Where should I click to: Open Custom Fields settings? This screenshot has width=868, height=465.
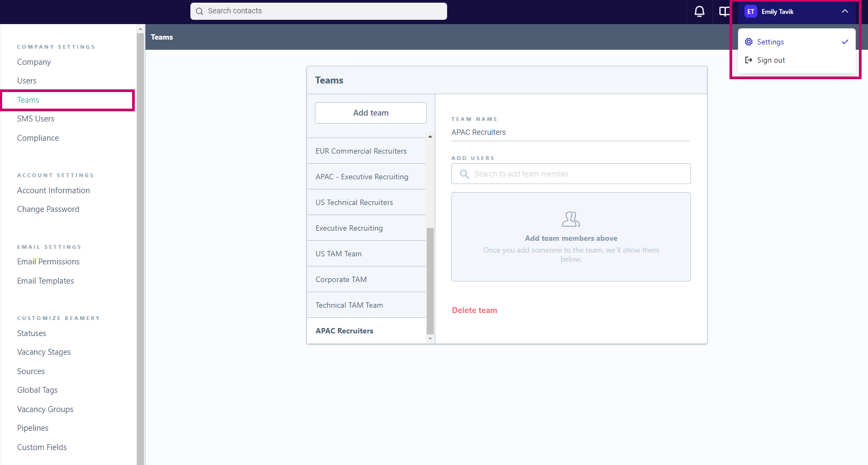tap(42, 447)
